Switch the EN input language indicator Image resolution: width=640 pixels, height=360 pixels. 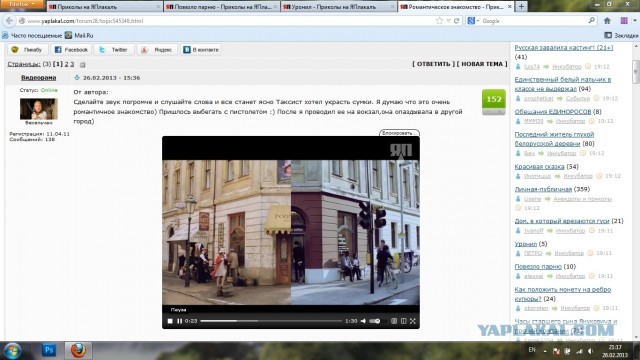(532, 350)
